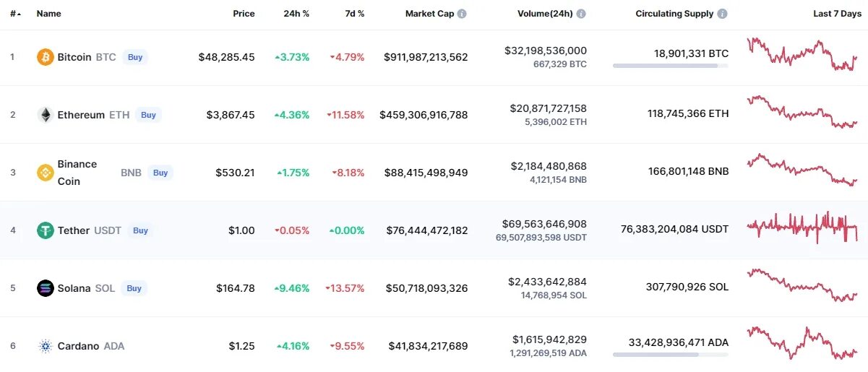This screenshot has height=372, width=868.
Task: Open Market Cap info tooltip icon
Action: (462, 14)
